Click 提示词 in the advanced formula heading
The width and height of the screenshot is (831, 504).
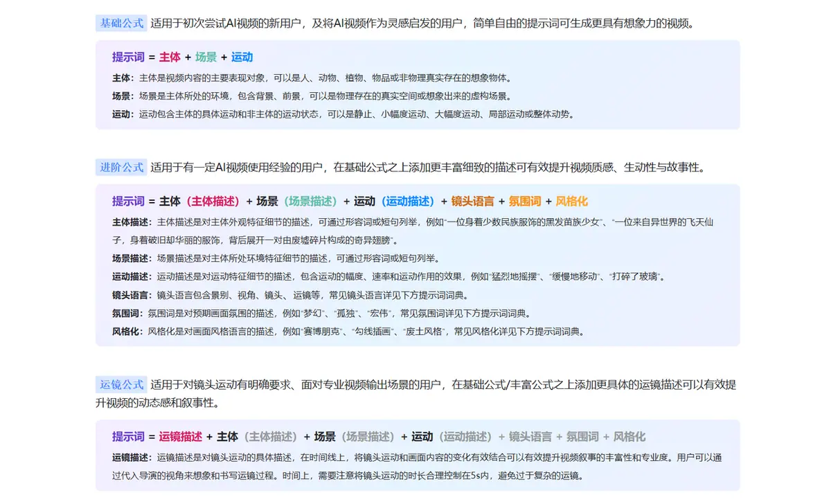point(129,201)
